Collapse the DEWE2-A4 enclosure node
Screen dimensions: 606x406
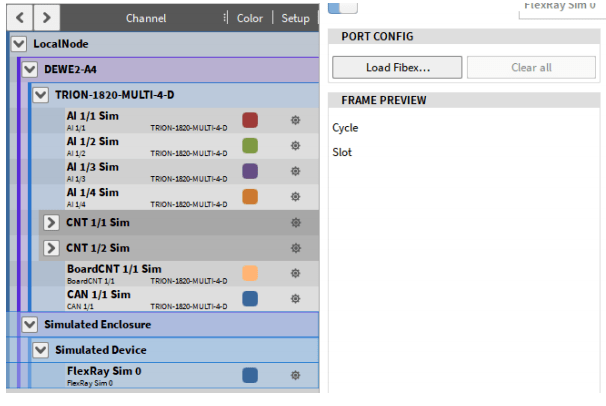30,70
